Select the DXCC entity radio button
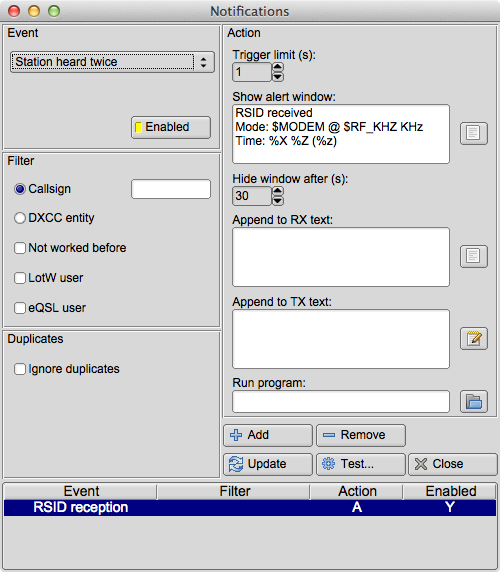Image resolution: width=500 pixels, height=572 pixels. point(20,218)
